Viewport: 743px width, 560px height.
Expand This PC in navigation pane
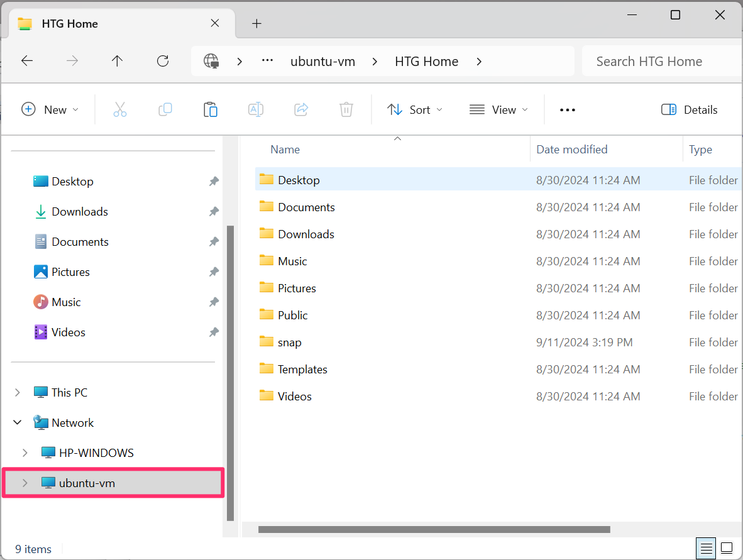[18, 392]
